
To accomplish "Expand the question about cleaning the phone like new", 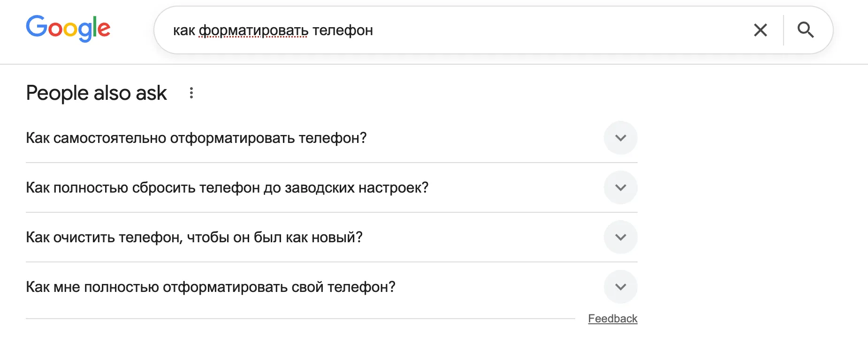I will (x=621, y=237).
